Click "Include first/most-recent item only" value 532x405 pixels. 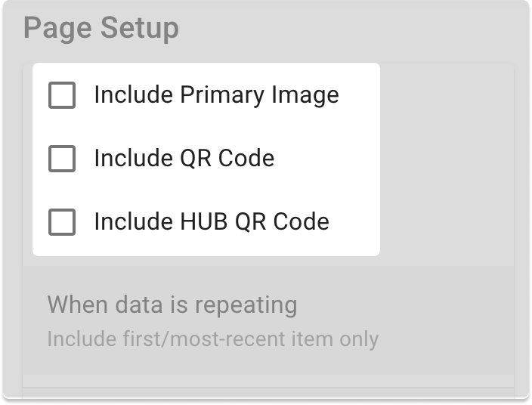(212, 339)
